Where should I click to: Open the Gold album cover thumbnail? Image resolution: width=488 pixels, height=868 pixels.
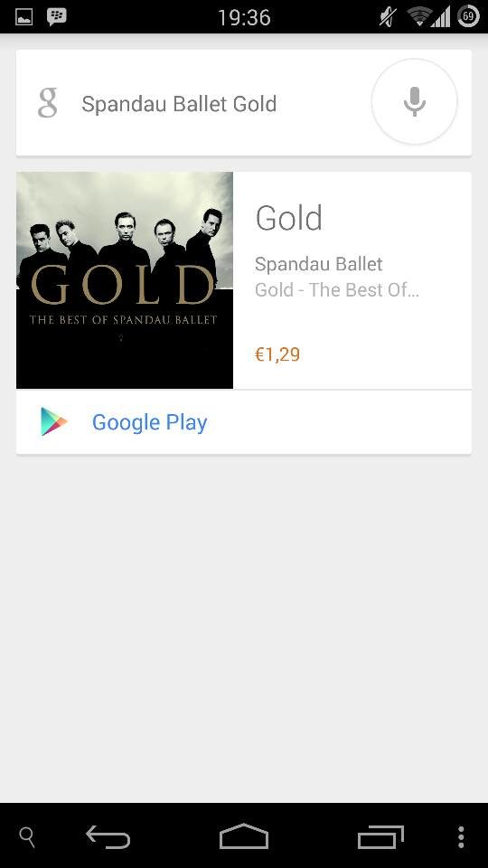click(125, 280)
